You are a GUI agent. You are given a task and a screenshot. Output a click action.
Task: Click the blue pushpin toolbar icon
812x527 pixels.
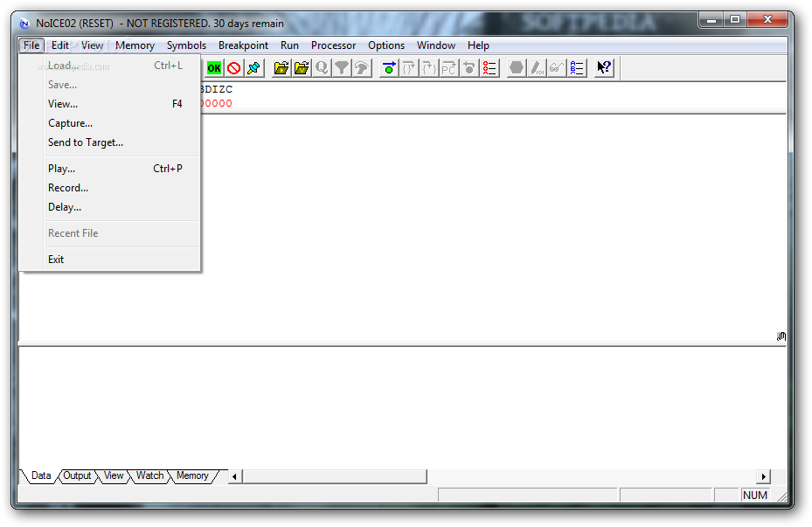pyautogui.click(x=254, y=68)
